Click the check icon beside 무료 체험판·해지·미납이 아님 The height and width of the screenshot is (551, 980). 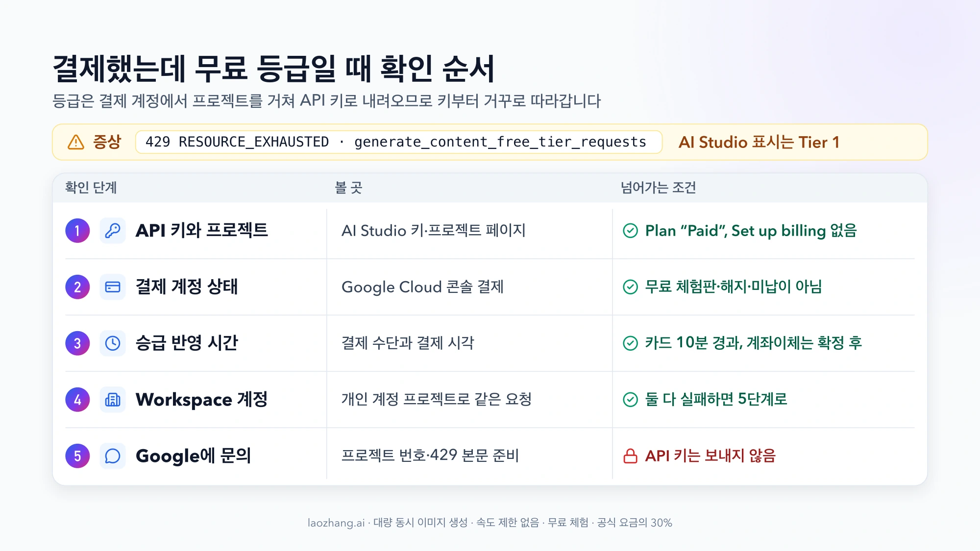(630, 287)
